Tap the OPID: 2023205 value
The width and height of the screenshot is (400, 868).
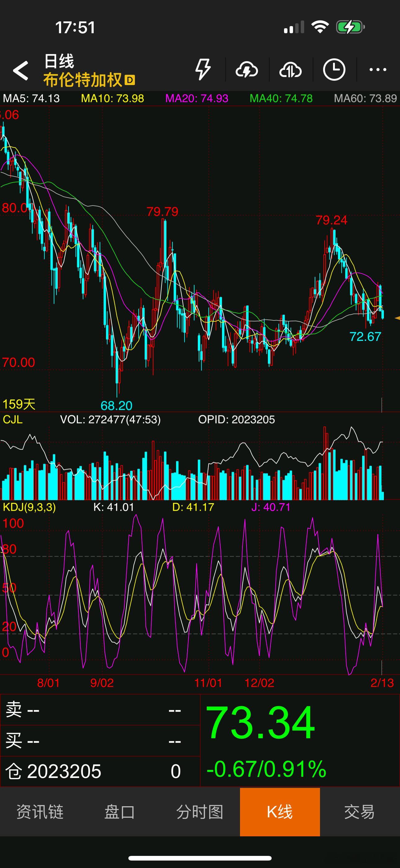click(236, 419)
